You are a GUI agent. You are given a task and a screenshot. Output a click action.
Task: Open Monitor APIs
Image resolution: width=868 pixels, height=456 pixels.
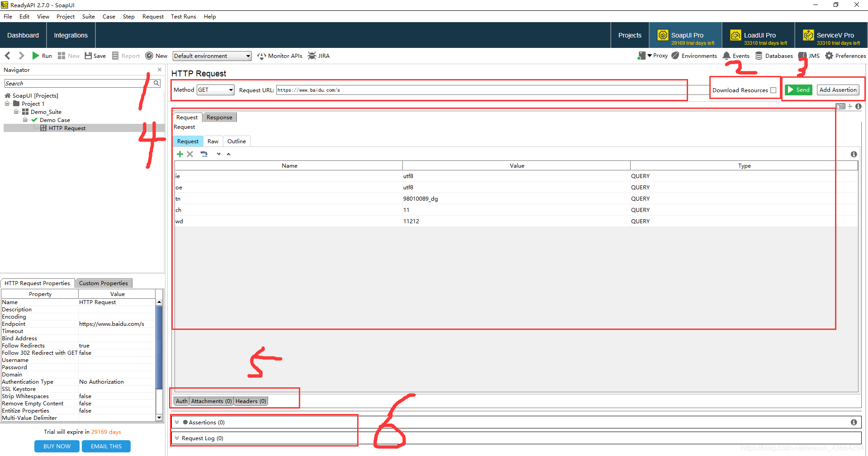[280, 56]
